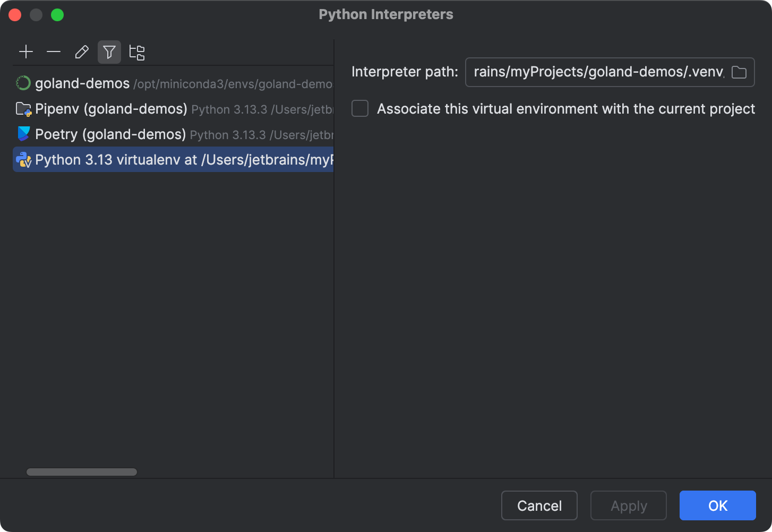The width and height of the screenshot is (772, 532).
Task: Add a new Python interpreter
Action: 26,52
